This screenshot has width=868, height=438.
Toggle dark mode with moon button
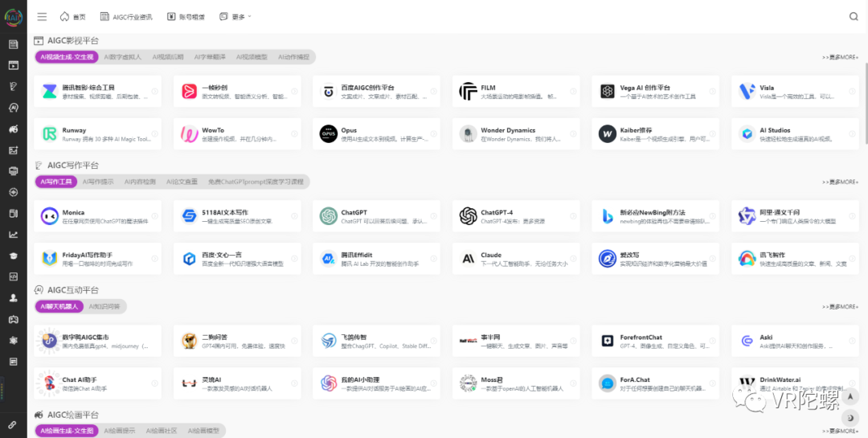tap(850, 418)
